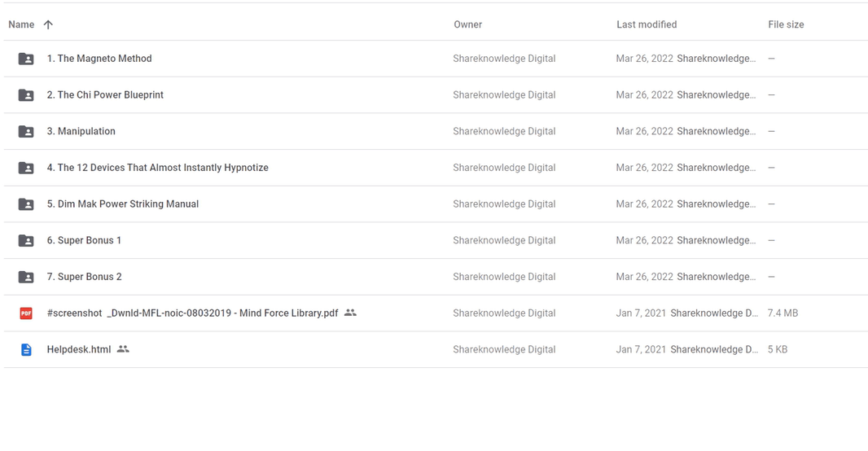Click Shareknowledge Digital owner in The Magneto Method row
868x451 pixels.
click(x=504, y=59)
